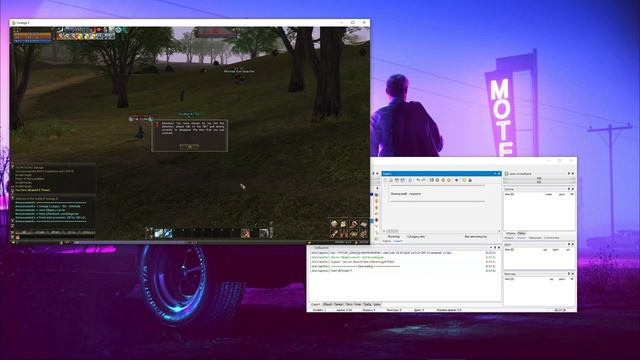Click the green check icon at side toolbar bottom

tap(376, 238)
